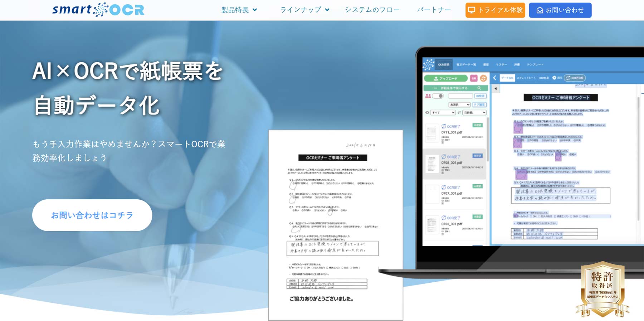
Task: Click the sort arrows icon
Action: [x=459, y=112]
